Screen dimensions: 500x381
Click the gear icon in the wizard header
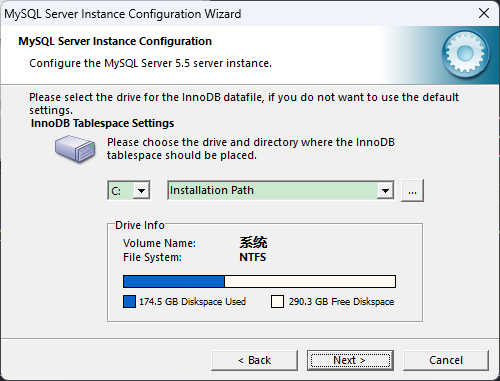click(465, 53)
